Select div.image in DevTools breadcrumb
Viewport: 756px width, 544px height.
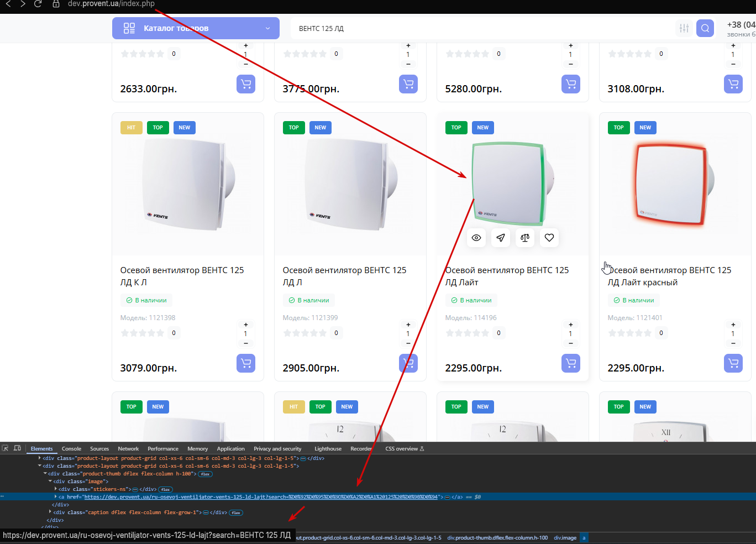pyautogui.click(x=565, y=537)
